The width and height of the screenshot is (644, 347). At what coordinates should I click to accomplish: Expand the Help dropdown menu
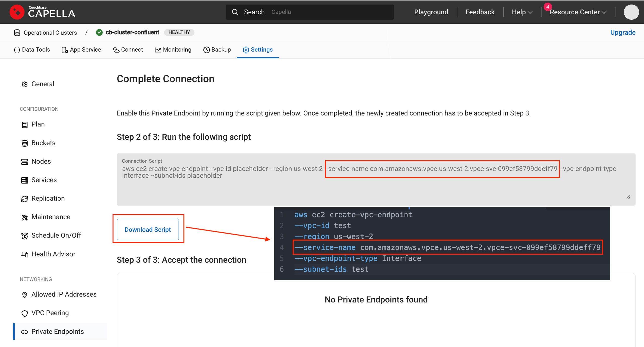[x=522, y=12]
